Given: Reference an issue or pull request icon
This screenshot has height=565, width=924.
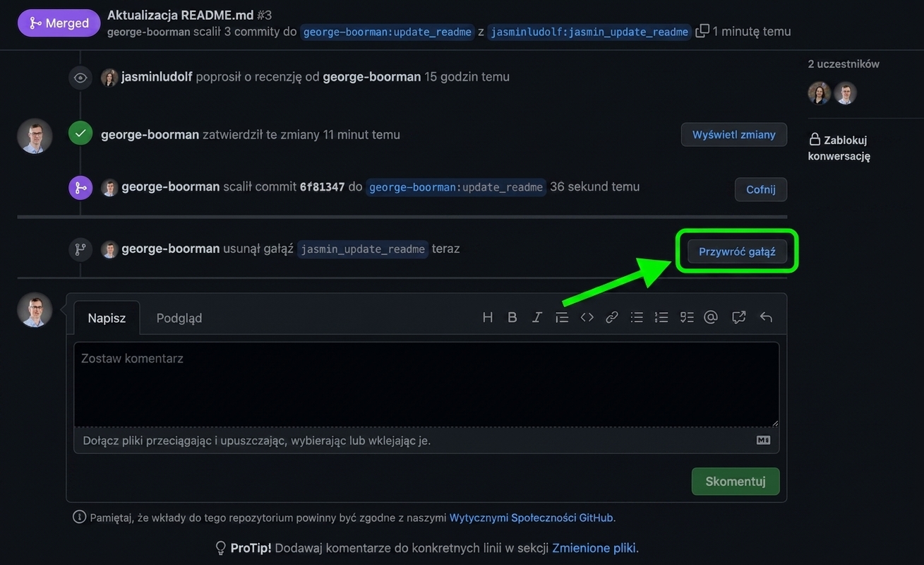Looking at the screenshot, I should click(739, 317).
